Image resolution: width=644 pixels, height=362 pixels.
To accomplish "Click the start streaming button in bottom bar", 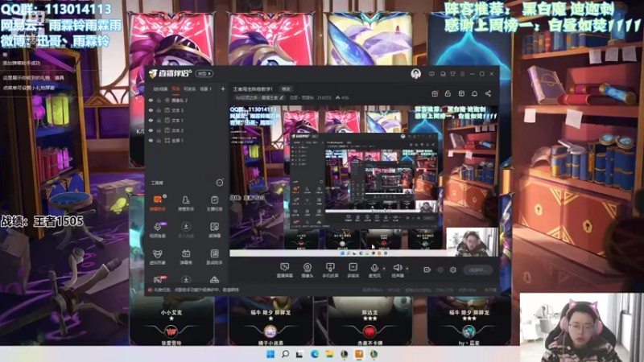I will tap(477, 269).
